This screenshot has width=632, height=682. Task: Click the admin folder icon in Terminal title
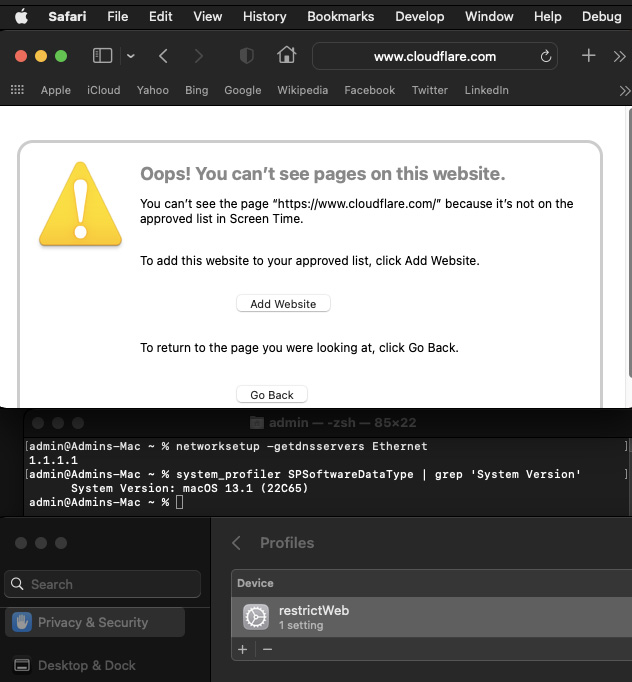257,422
